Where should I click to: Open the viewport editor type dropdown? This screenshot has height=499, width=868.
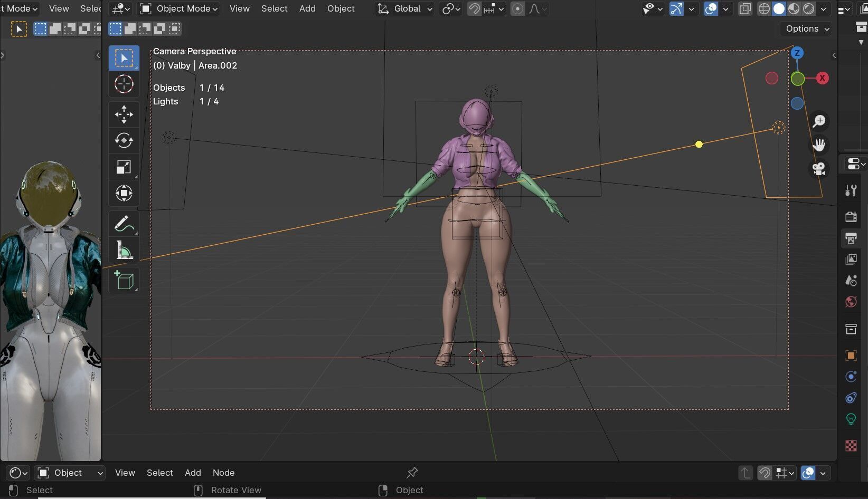click(x=121, y=9)
